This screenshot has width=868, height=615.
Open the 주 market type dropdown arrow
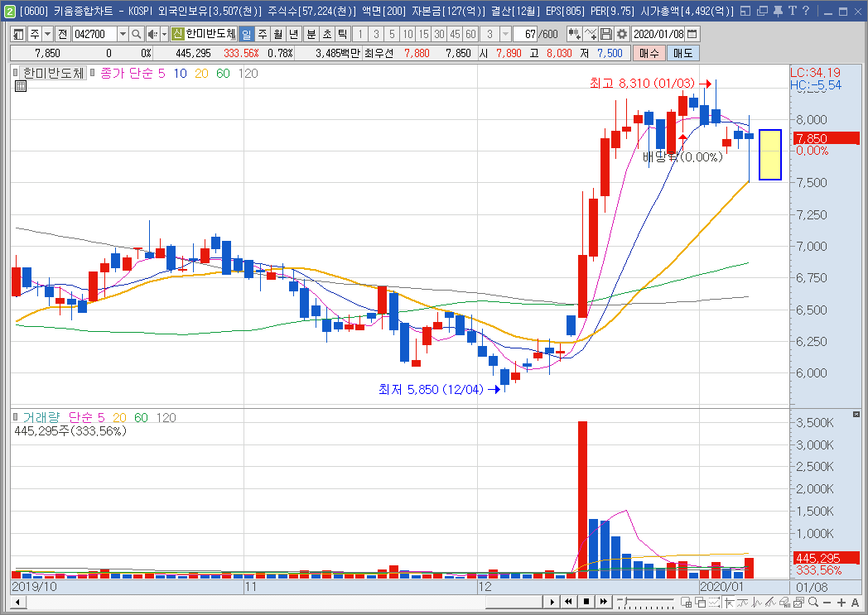tap(47, 34)
